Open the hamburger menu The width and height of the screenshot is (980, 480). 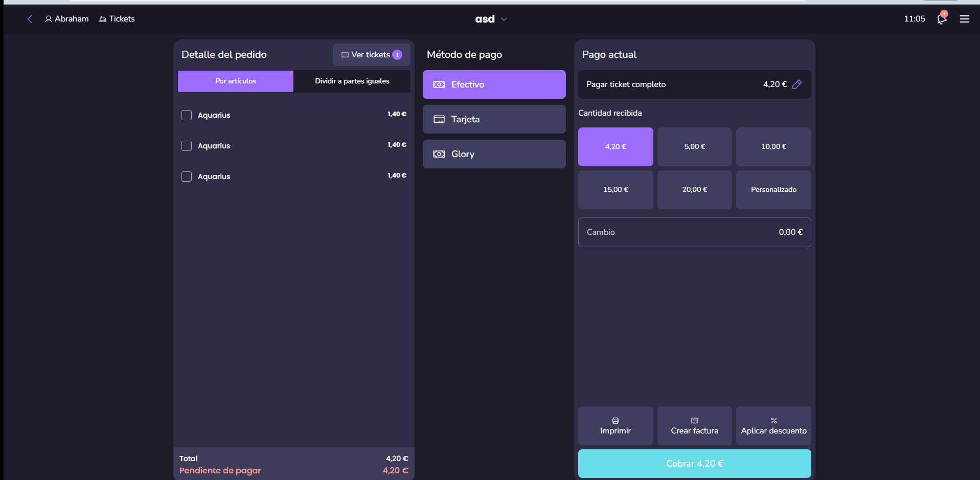964,19
